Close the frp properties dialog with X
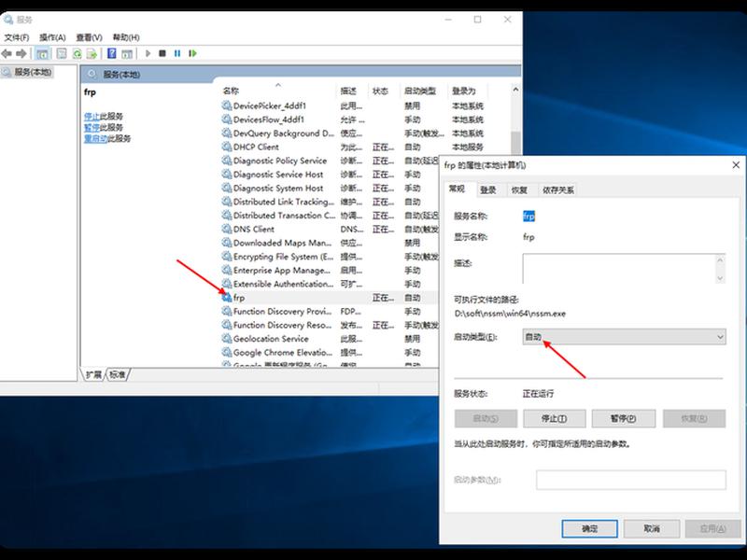Viewport: 747px width, 560px height. 736,165
